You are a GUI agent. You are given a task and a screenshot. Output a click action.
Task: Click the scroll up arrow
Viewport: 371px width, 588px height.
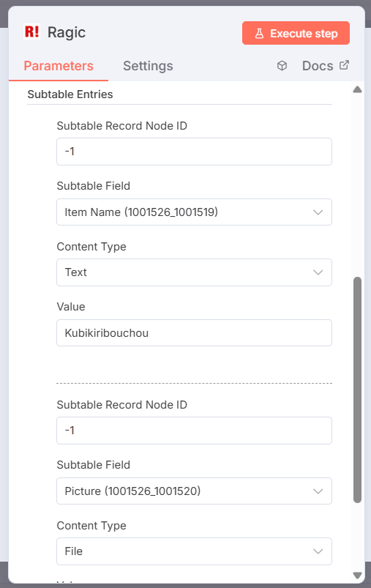click(x=358, y=89)
